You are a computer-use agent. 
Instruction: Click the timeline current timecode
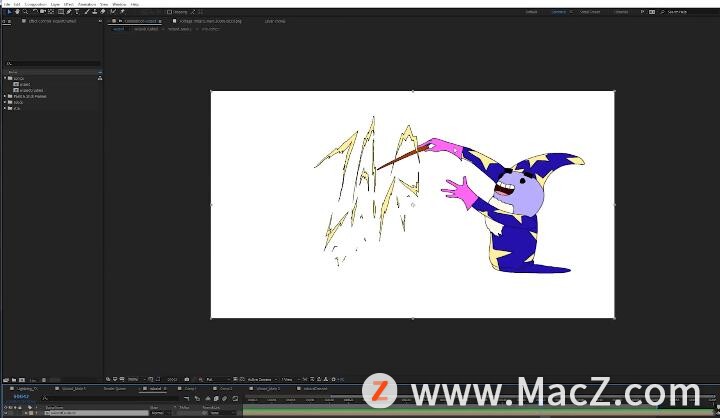[x=21, y=396]
